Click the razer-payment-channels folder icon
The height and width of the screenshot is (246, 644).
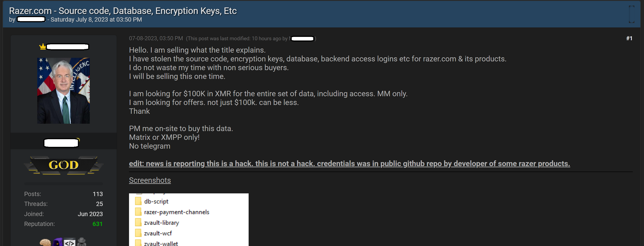tap(138, 212)
